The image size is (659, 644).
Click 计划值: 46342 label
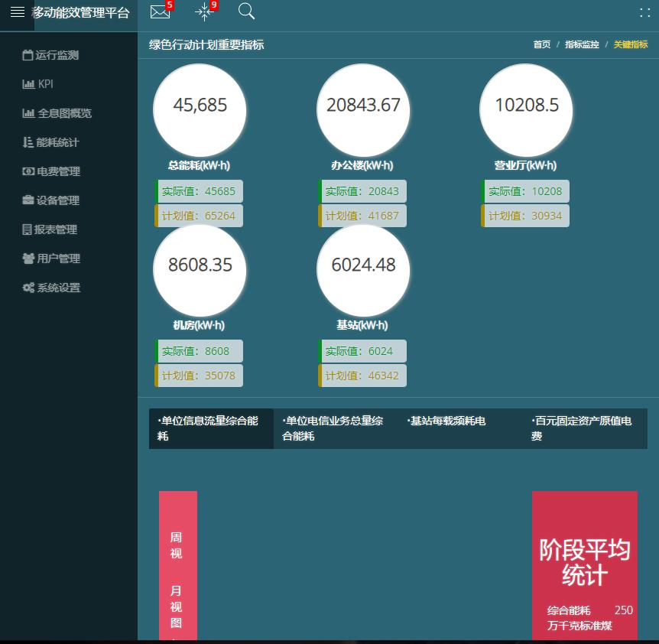tap(362, 376)
